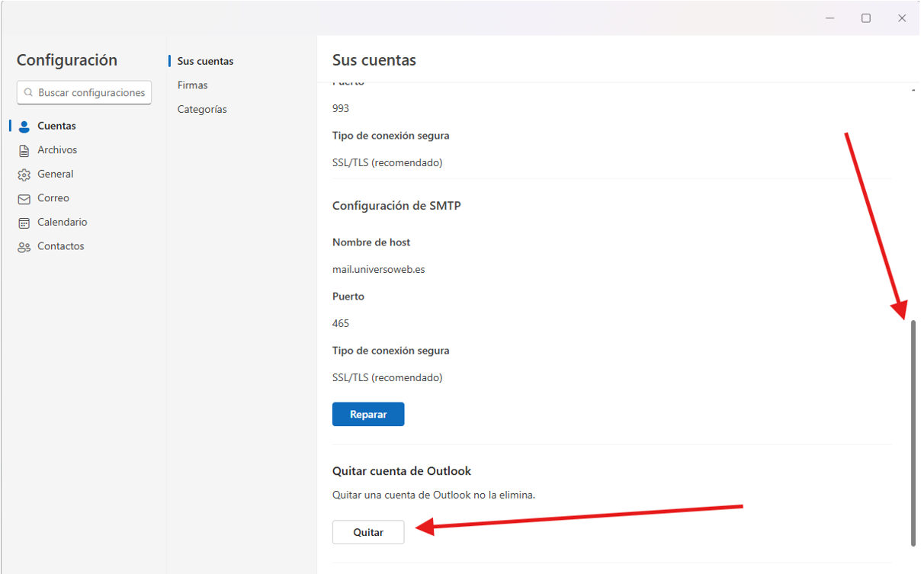
Task: Click the envelope icon beside Correo
Action: [24, 199]
